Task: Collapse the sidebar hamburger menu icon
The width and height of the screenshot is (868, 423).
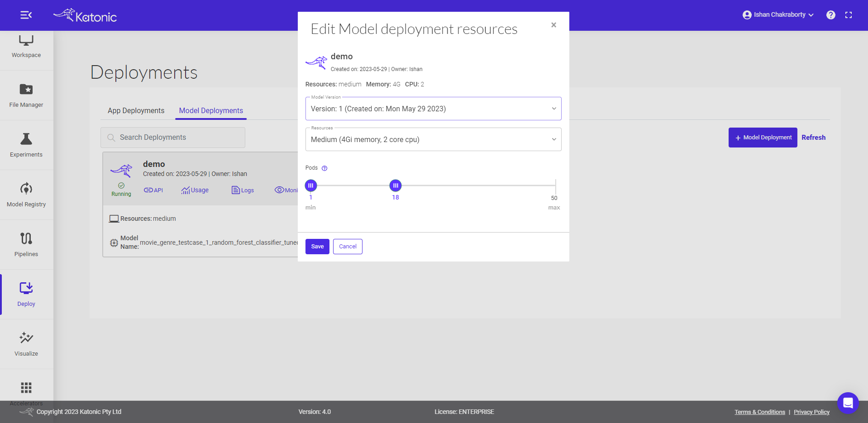Action: click(26, 15)
